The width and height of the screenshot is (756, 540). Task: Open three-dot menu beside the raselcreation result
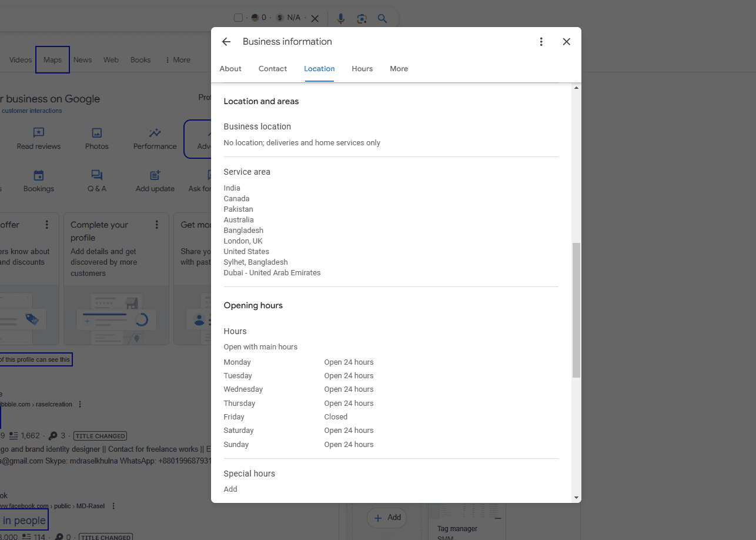pos(80,404)
